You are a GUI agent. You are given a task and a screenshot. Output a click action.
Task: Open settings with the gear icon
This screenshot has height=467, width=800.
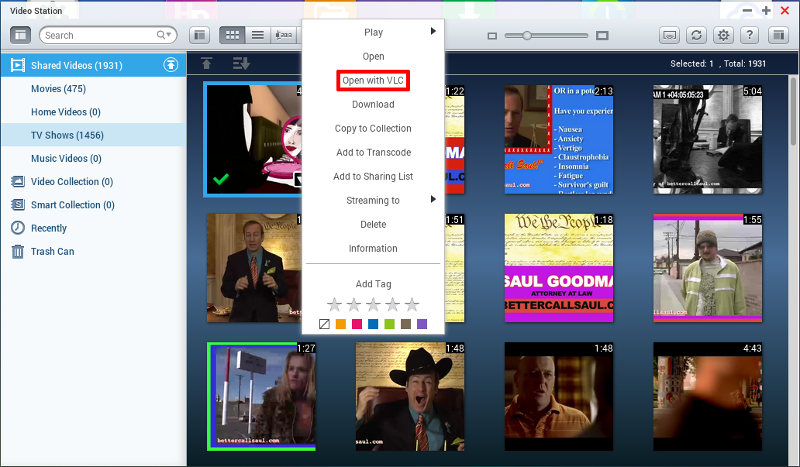pyautogui.click(x=723, y=35)
